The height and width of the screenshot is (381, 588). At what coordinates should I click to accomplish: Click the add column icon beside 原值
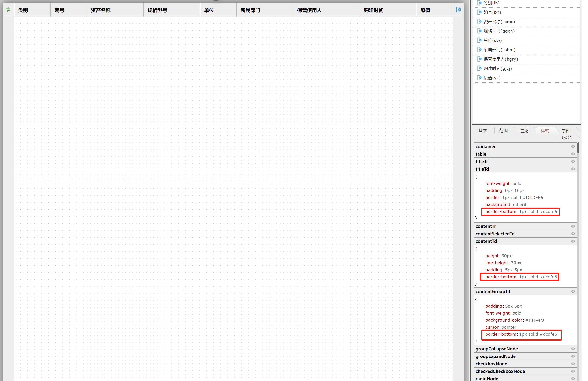(458, 10)
